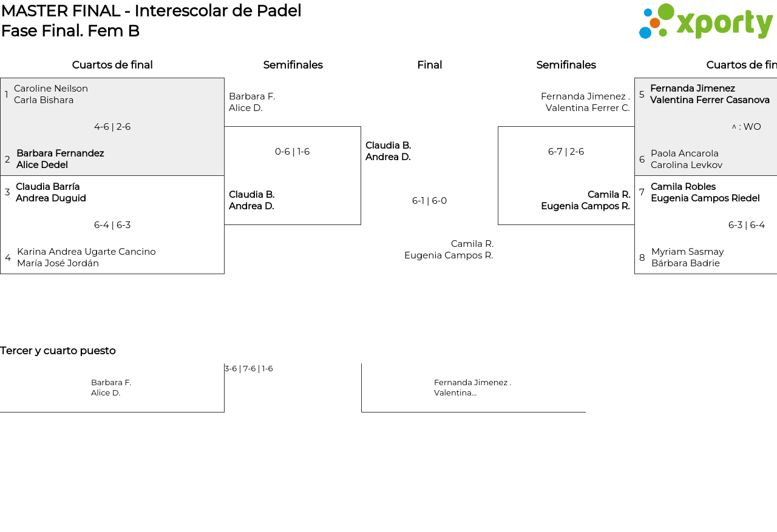The width and height of the screenshot is (777, 532).
Task: Select the 3-6 | 7-6 | 1-6 third-place score
Action: click(248, 369)
